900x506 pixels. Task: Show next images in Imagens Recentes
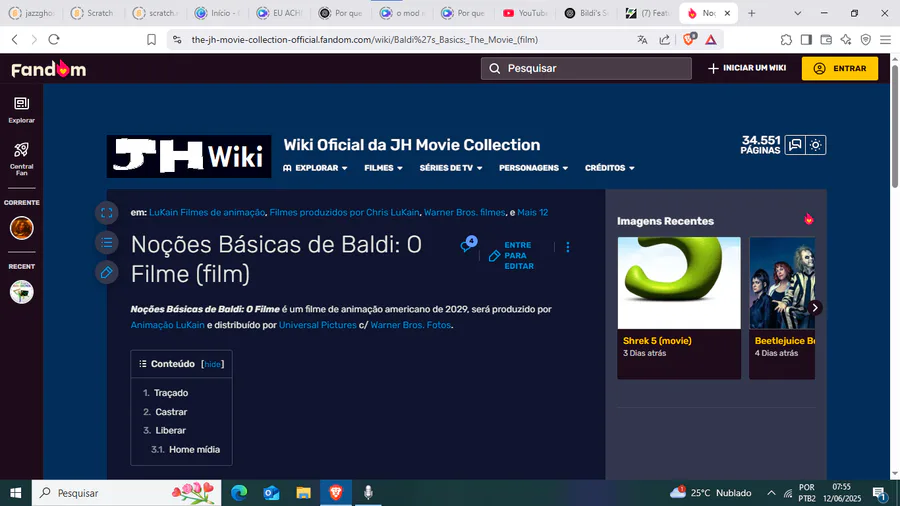[814, 308]
